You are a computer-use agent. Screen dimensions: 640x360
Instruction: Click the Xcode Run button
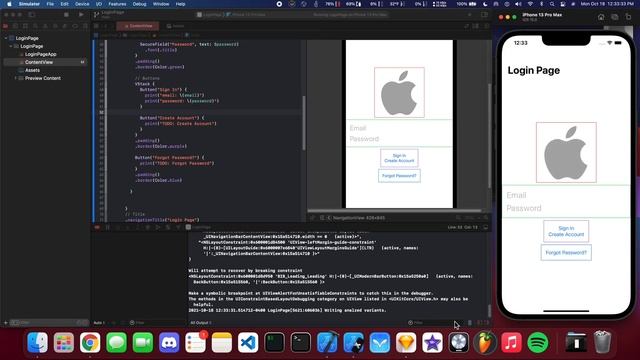(81, 14)
